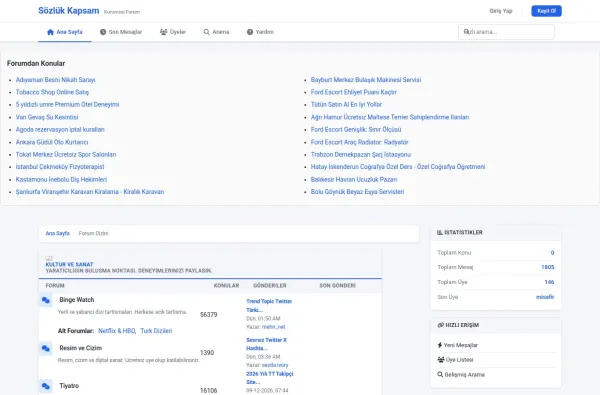This screenshot has width=600, height=395.
Task: Go to the Üyeler tab
Action: click(173, 32)
